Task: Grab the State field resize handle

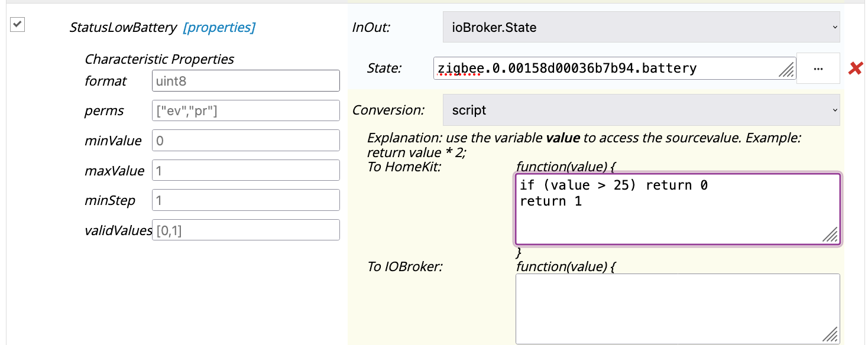Action: point(787,71)
